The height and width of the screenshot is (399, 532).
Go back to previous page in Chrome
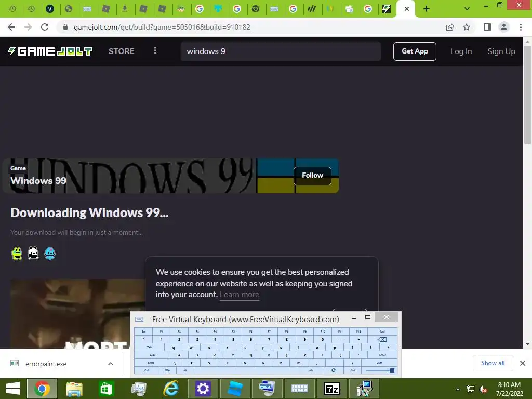pos(11,27)
